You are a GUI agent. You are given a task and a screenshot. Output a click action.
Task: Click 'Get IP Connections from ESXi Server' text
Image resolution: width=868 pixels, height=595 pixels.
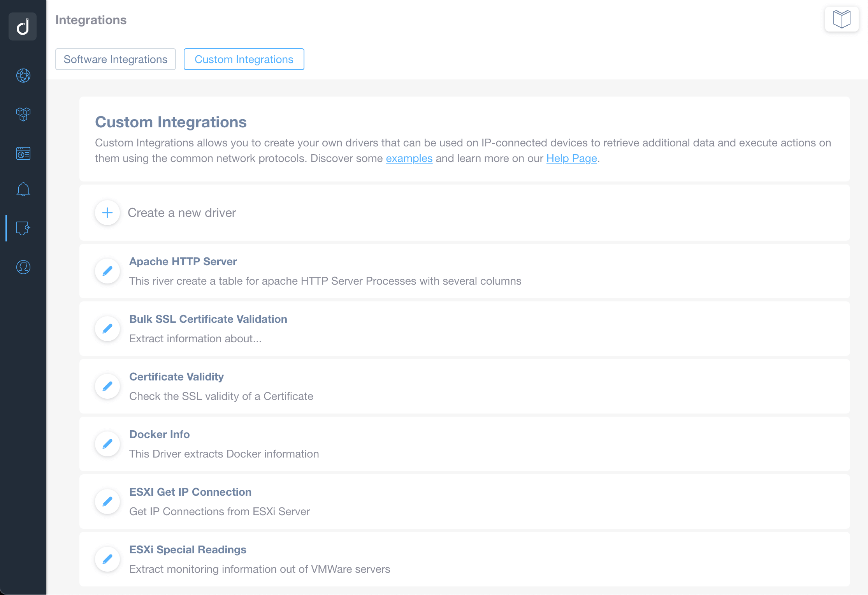[220, 511]
